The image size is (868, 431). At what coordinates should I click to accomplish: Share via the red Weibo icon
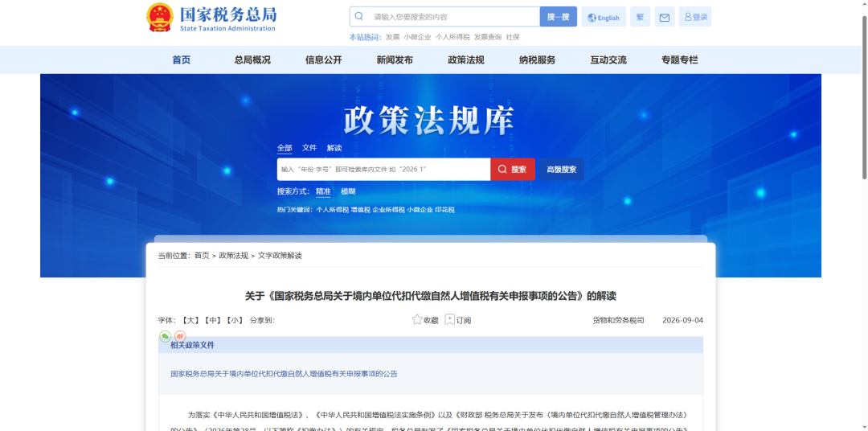point(180,336)
